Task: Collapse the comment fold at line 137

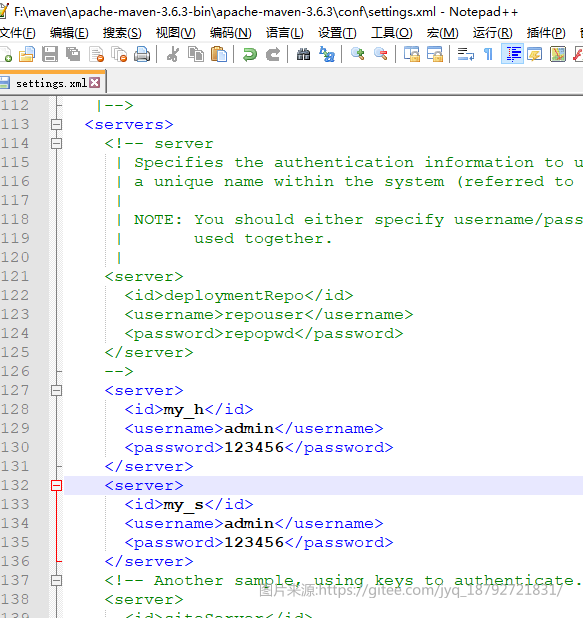Action: click(56, 581)
